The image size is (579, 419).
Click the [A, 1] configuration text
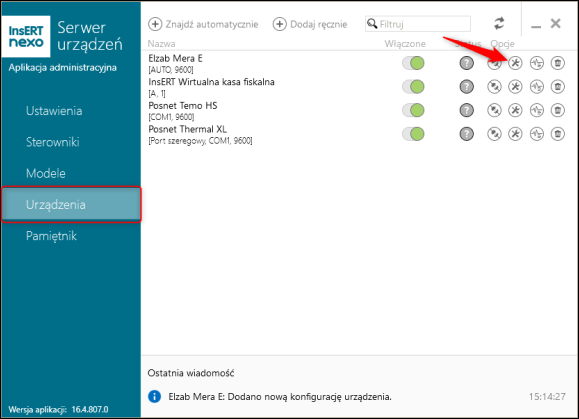157,93
